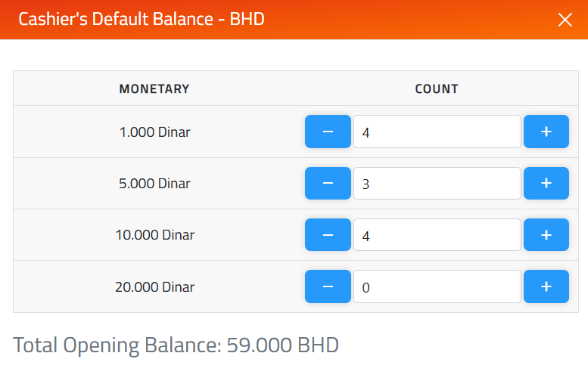The height and width of the screenshot is (387, 588).
Task: Click minus button for 20.000 Dinar
Action: pos(328,286)
